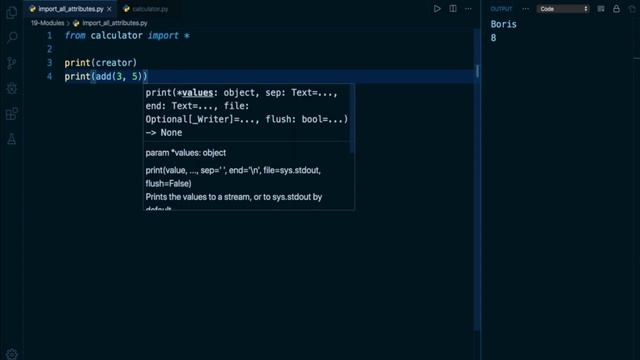Screen dimensions: 640x360
Task: Click the 19-Modules breadcrumb
Action: click(48, 23)
